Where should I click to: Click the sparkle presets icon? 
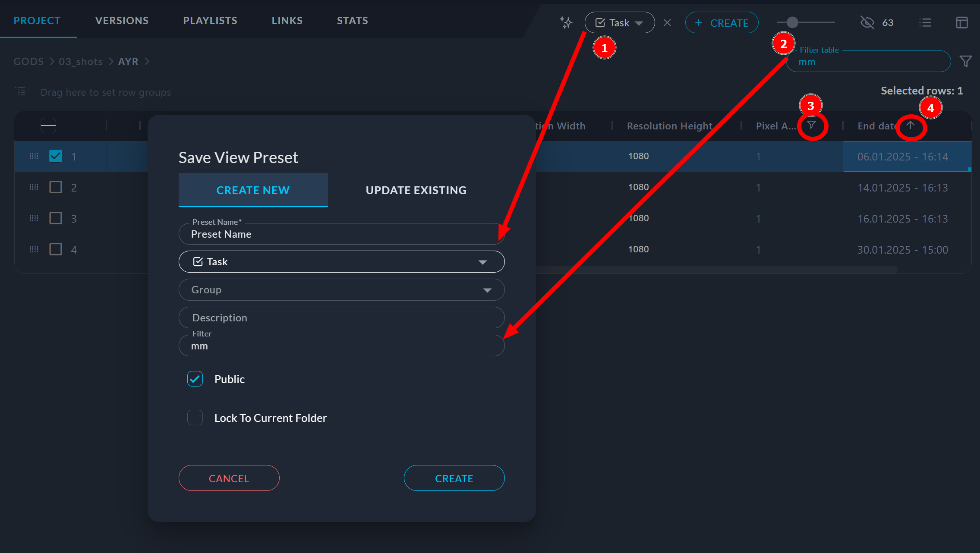[x=566, y=22]
